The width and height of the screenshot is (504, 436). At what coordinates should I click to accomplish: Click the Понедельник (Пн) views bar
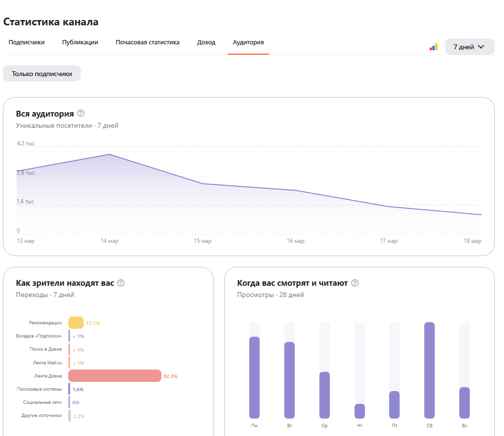pos(254,377)
